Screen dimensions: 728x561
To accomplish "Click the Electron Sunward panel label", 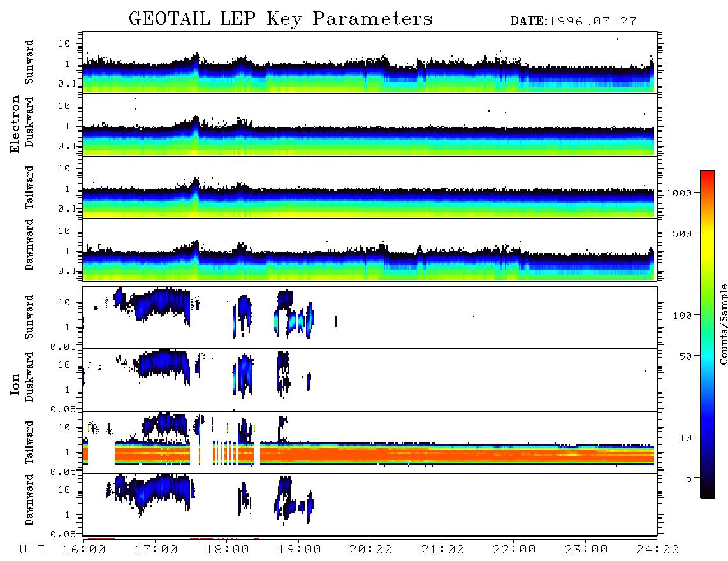I will (x=29, y=62).
